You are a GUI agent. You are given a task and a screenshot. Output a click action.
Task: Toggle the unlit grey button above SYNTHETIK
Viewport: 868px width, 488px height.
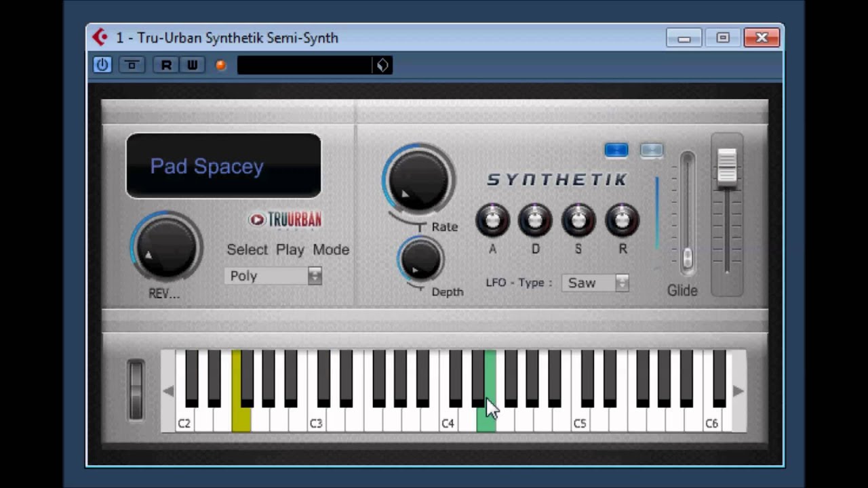coord(652,150)
